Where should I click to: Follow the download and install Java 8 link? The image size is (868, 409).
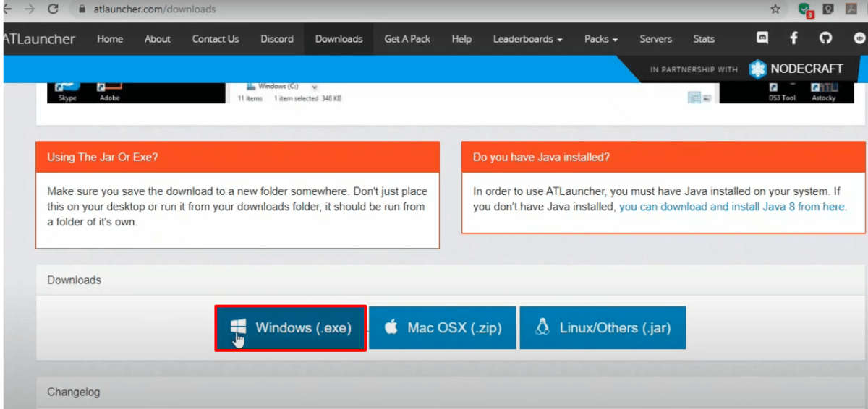(x=733, y=206)
